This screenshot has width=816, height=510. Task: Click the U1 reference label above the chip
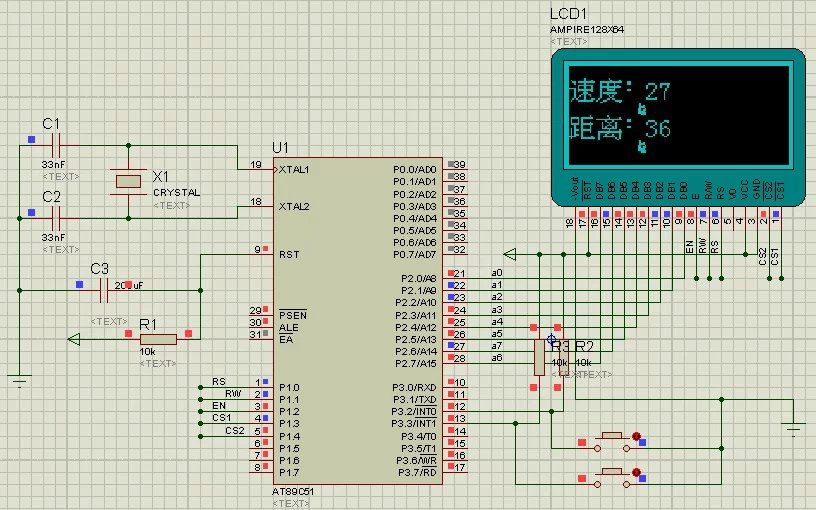click(x=280, y=147)
